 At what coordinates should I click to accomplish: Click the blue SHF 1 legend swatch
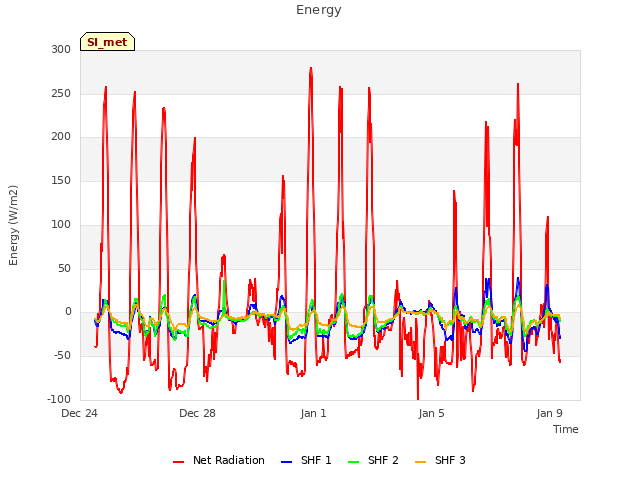click(287, 462)
